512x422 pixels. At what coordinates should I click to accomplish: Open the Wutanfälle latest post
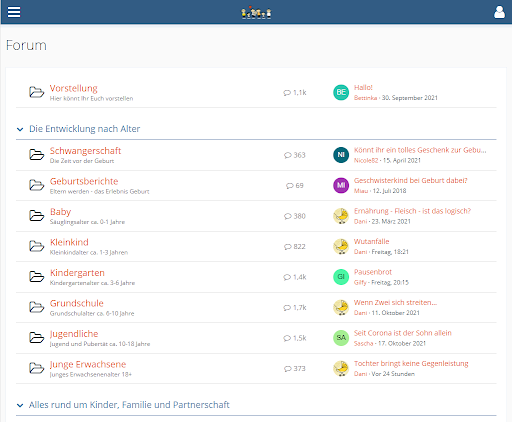click(x=372, y=241)
